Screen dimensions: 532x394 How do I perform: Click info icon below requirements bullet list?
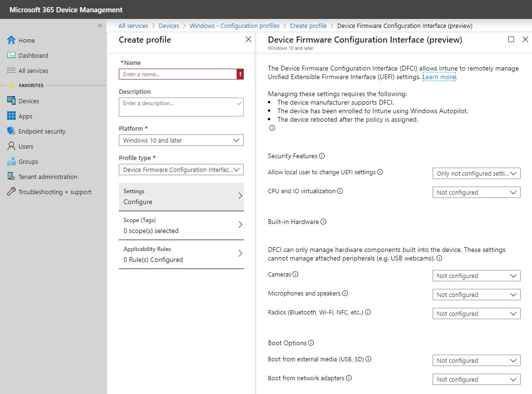click(272, 128)
